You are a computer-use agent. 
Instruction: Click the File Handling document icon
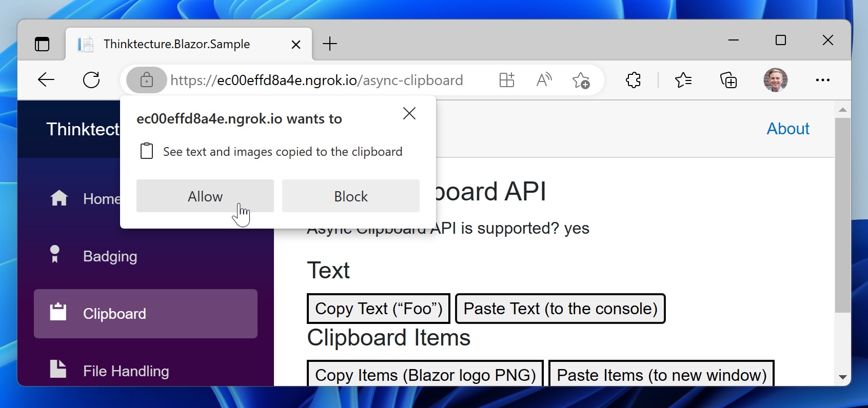tap(58, 369)
